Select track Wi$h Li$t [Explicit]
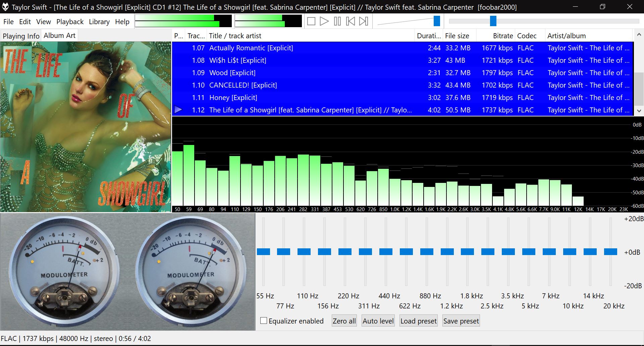The width and height of the screenshot is (644, 346). point(402,60)
